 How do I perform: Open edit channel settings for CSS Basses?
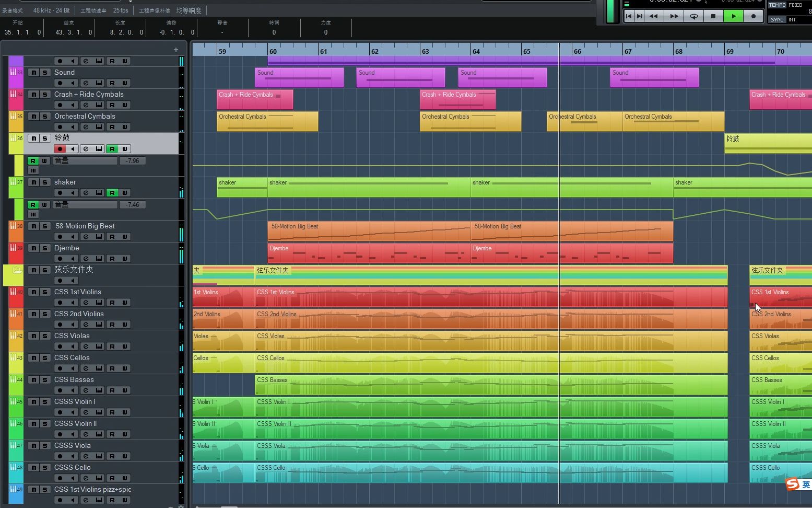(x=86, y=390)
